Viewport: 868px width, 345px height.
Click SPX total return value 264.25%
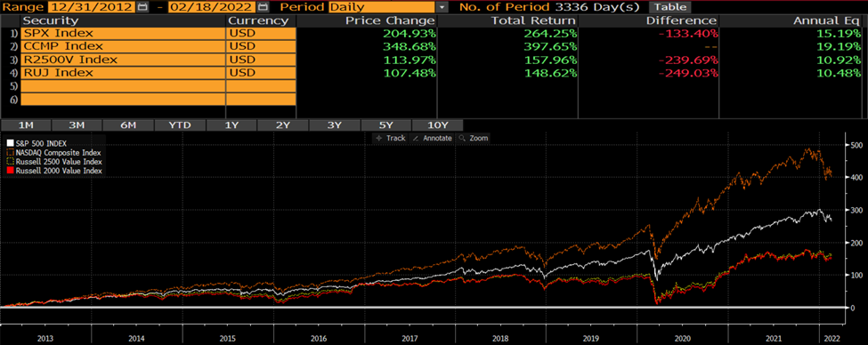552,33
